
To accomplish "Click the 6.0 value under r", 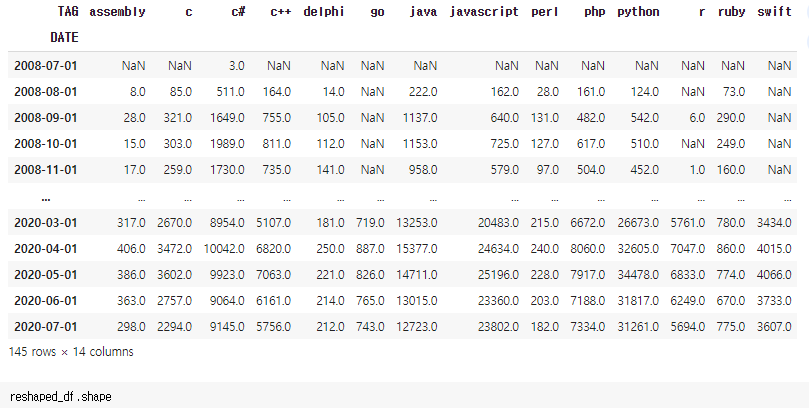I will pyautogui.click(x=697, y=118).
